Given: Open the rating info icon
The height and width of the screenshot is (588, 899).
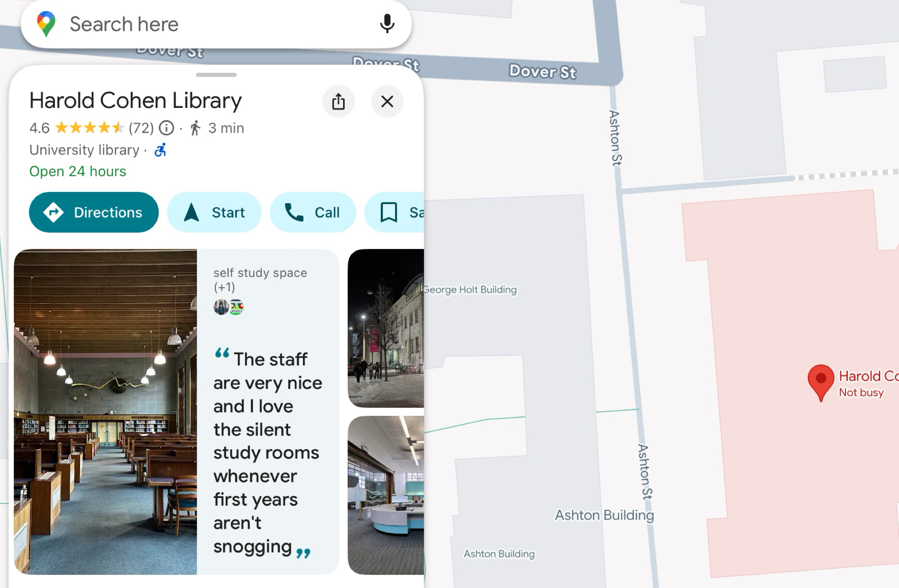Looking at the screenshot, I should coord(167,128).
